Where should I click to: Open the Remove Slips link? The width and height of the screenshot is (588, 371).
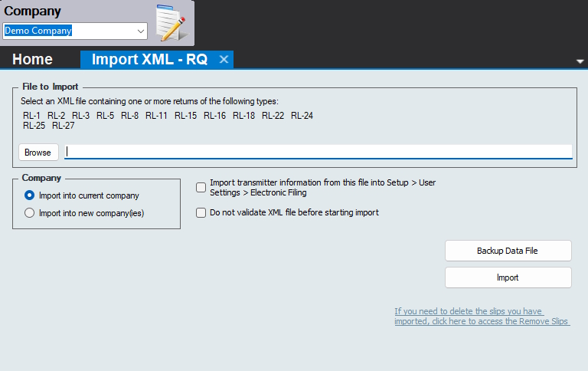482,317
